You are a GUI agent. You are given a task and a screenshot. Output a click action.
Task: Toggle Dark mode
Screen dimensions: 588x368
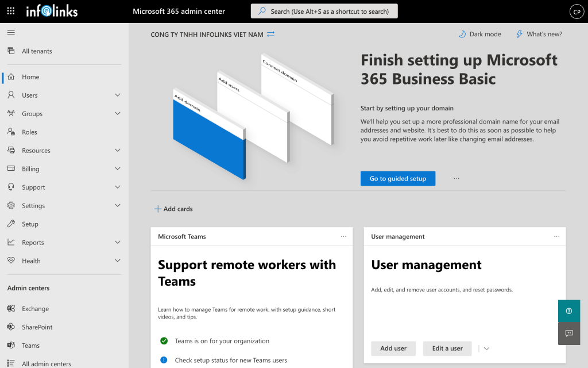tap(479, 34)
